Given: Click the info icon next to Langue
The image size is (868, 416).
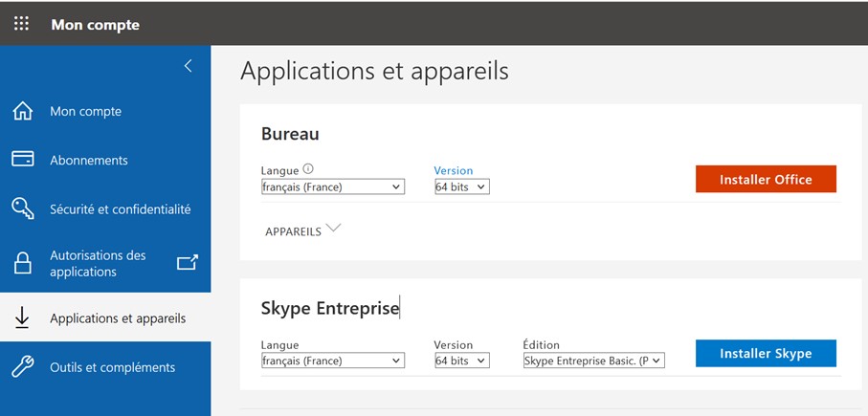Looking at the screenshot, I should (x=307, y=169).
